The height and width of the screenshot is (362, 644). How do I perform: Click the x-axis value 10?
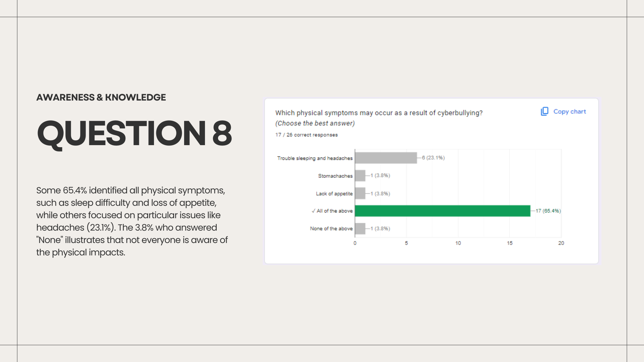tap(458, 243)
